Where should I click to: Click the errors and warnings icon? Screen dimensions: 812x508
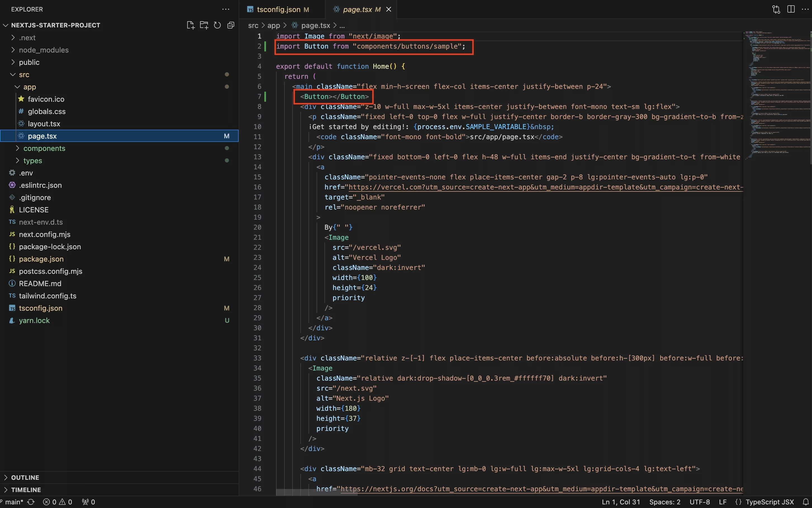tap(58, 502)
